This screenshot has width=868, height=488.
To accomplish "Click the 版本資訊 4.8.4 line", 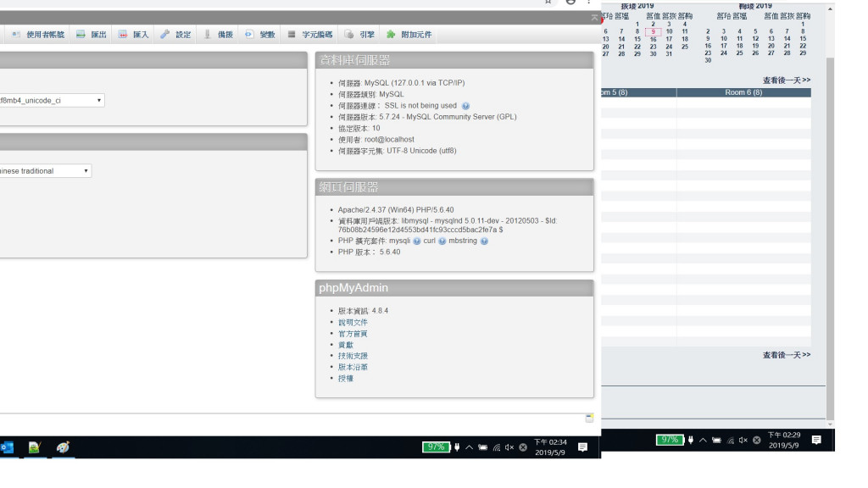I will [x=363, y=311].
